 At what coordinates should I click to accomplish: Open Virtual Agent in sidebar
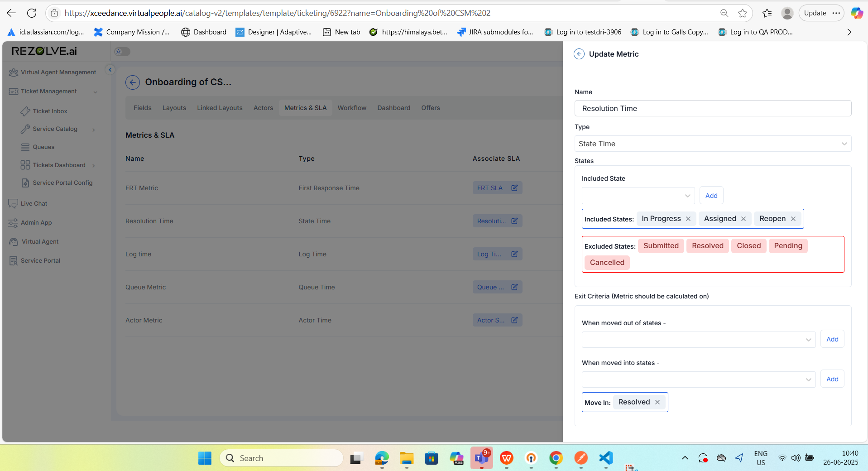coord(34,242)
